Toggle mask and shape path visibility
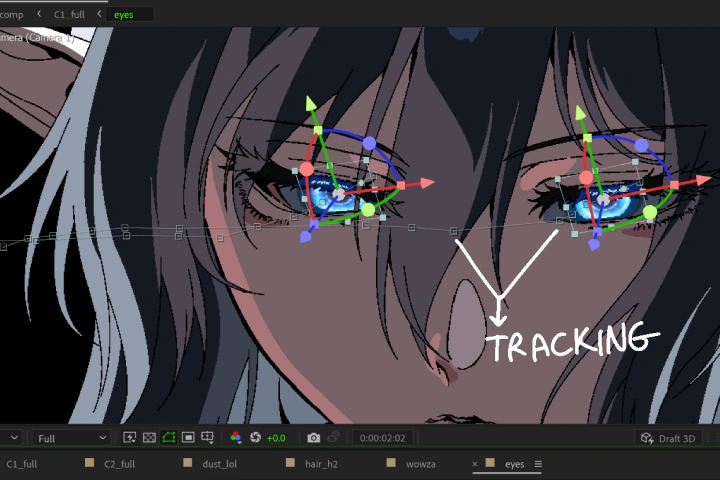This screenshot has height=480, width=720. [x=169, y=438]
